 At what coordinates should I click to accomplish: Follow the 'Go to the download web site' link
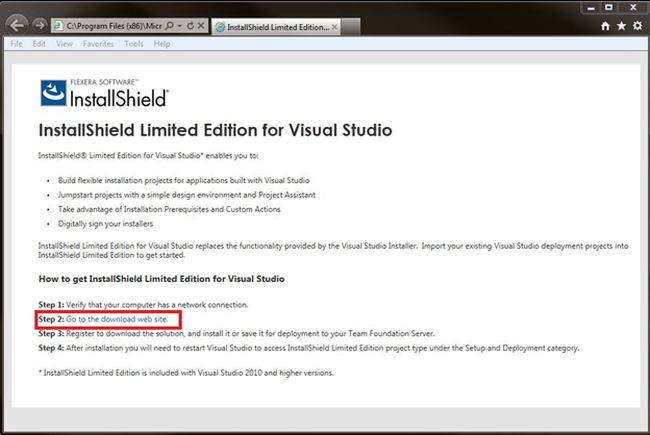point(117,319)
